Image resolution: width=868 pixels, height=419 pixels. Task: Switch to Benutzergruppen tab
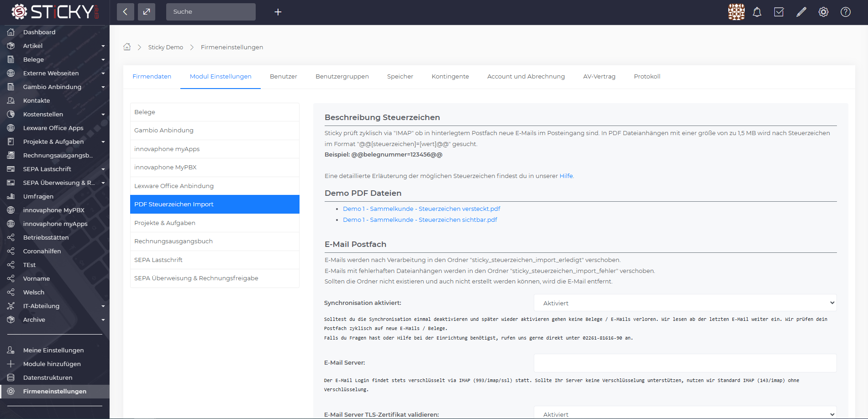(342, 76)
